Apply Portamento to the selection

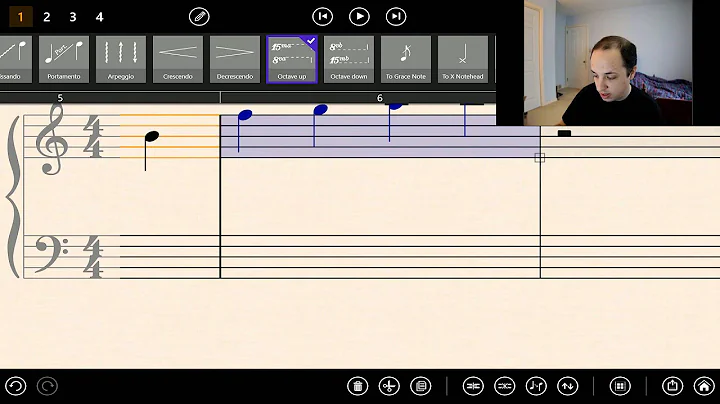tap(64, 60)
